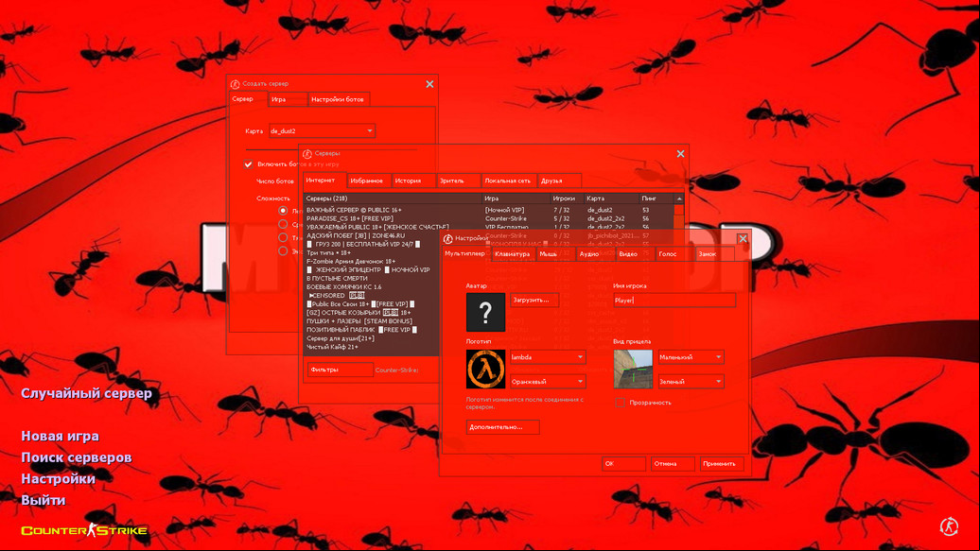Image resolution: width=980 pixels, height=551 pixels.
Task: Click the Дополнительно... button
Action: coord(502,426)
